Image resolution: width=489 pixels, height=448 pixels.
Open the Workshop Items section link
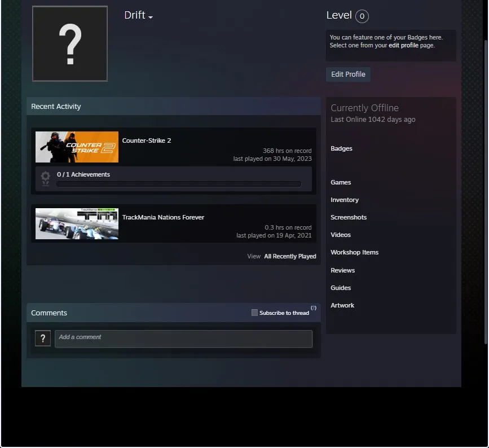(x=355, y=252)
